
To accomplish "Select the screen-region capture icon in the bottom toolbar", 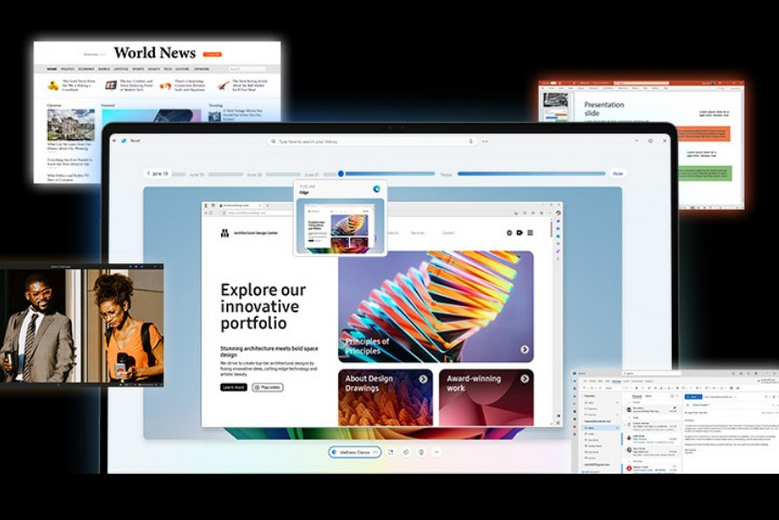I will coord(390,452).
